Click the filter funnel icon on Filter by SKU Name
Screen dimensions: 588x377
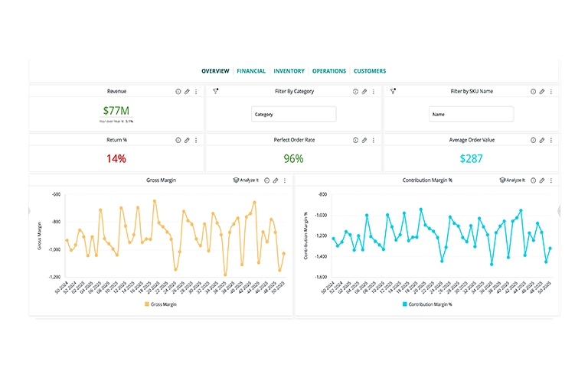[x=393, y=91]
